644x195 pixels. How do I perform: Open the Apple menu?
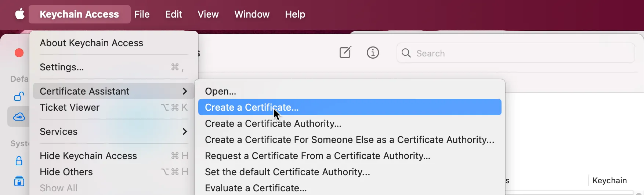(x=20, y=14)
